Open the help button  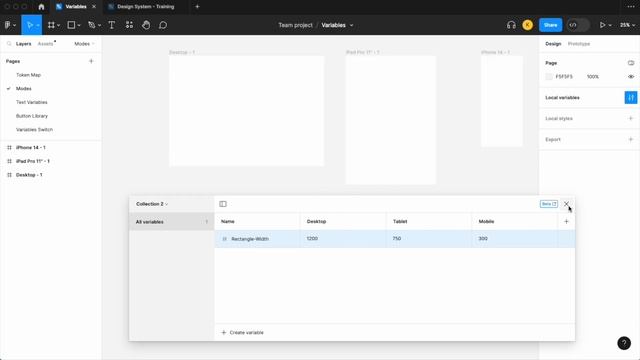pyautogui.click(x=624, y=343)
